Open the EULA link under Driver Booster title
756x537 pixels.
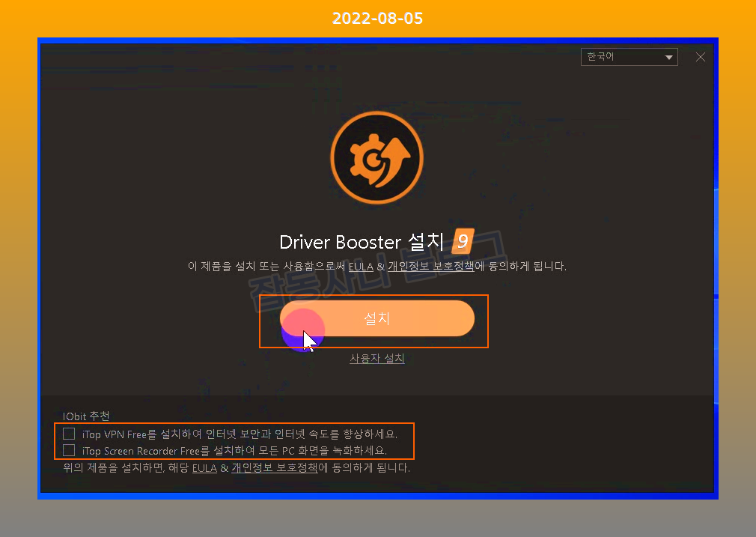361,267
